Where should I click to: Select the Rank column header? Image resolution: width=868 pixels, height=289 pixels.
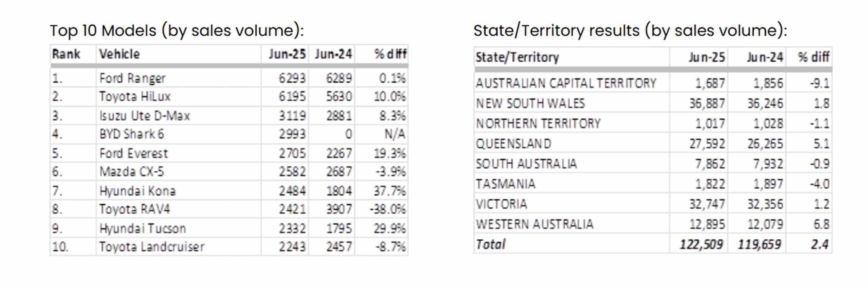[66, 54]
